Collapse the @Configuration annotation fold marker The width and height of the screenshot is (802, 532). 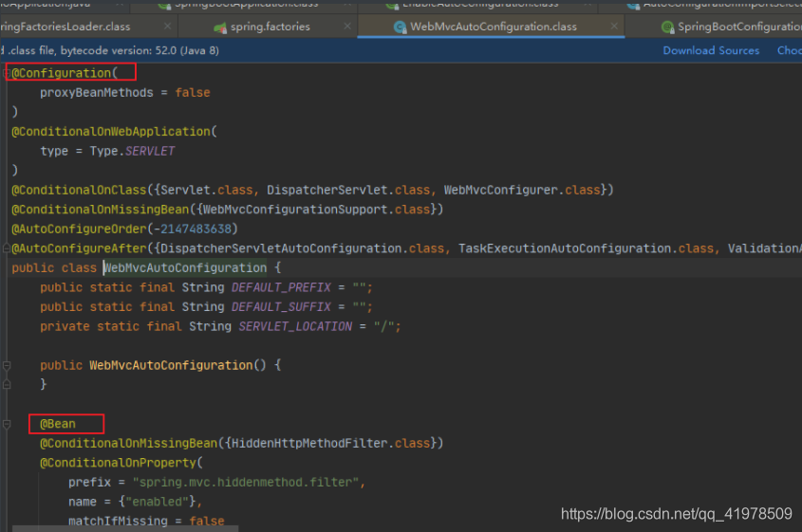7,73
